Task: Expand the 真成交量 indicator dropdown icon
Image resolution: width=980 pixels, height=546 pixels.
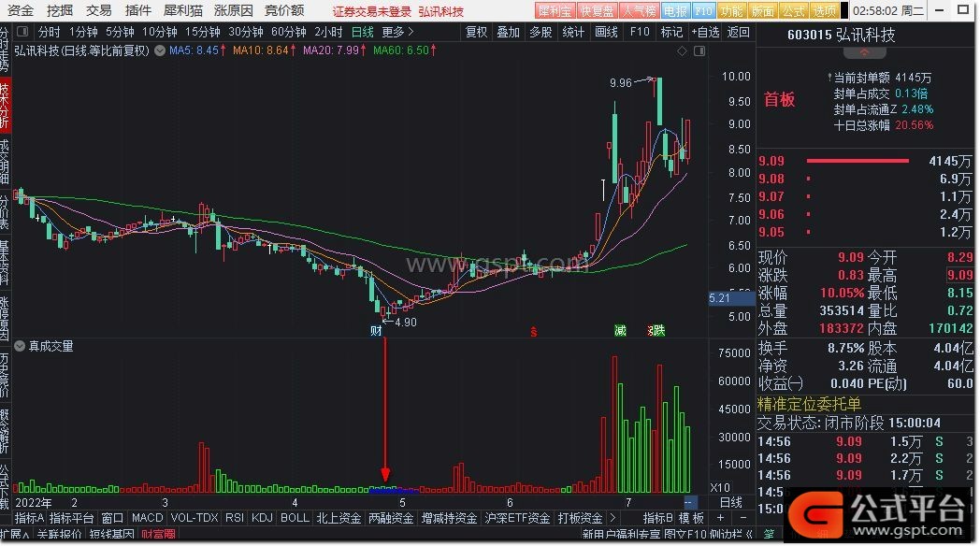Action: [20, 346]
